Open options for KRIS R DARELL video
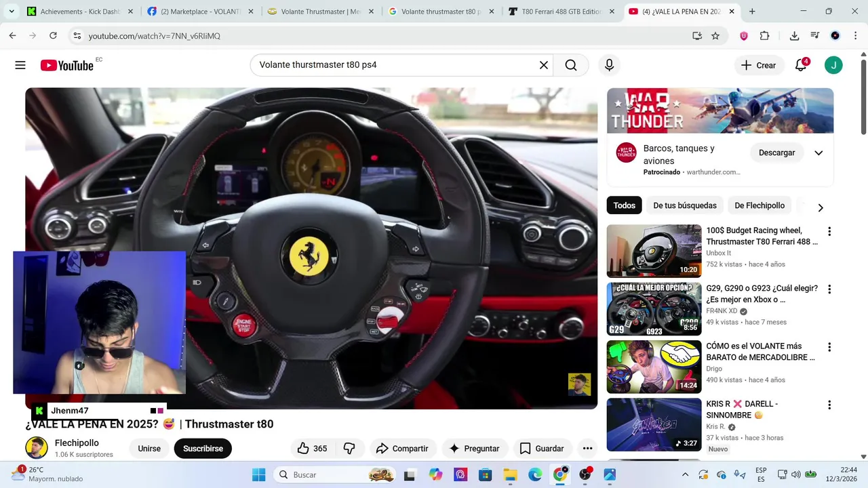868x488 pixels. click(829, 405)
